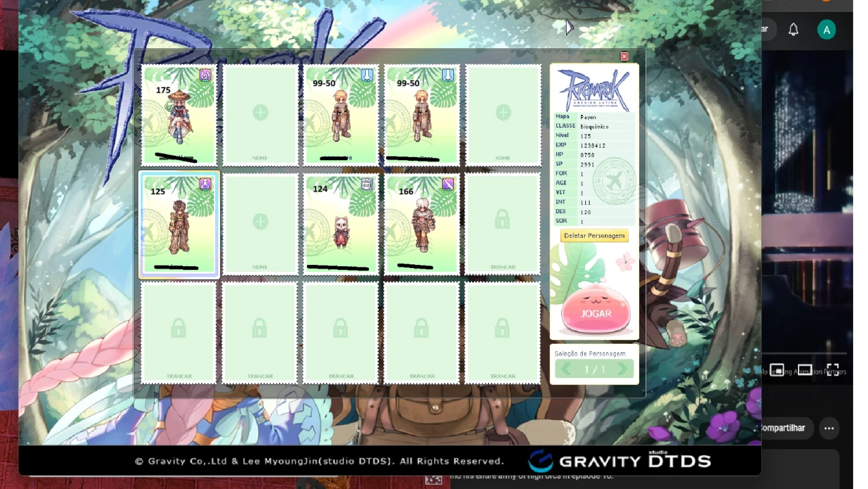Toggle YouTube miniplayer icon
Image resolution: width=868 pixels, height=489 pixels.
[x=777, y=370]
